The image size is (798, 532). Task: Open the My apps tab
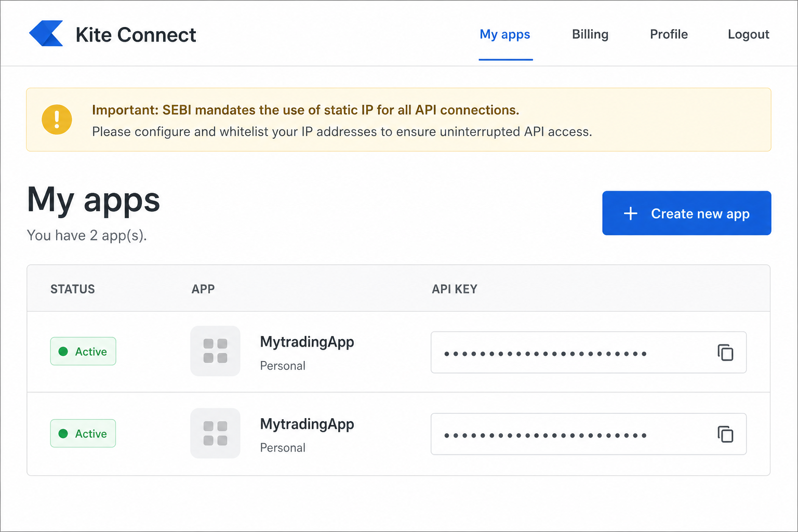tap(505, 34)
